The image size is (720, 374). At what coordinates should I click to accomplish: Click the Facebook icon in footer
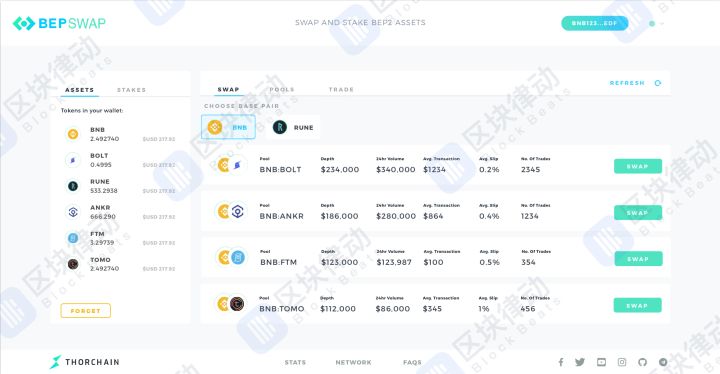click(x=561, y=362)
